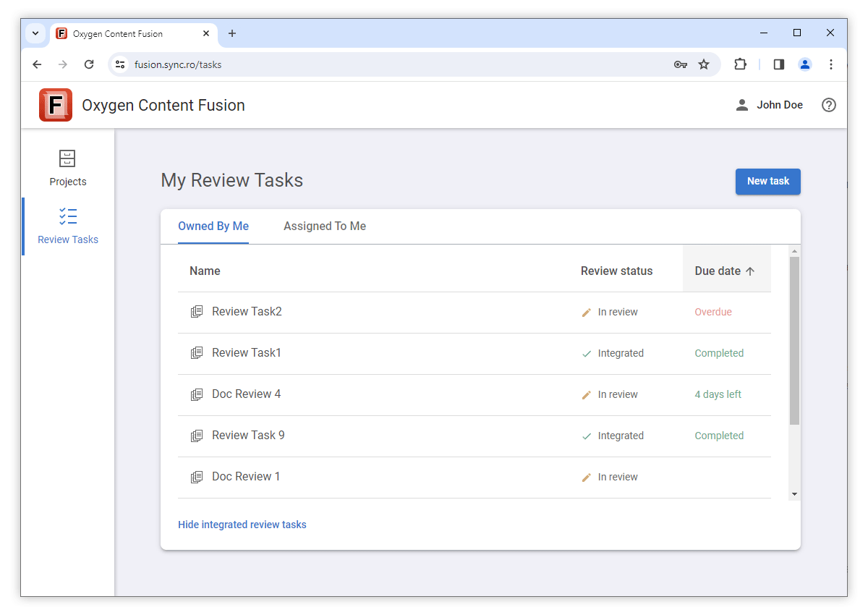Open the Projects sidebar section
Screen dimensions: 868x615
[x=67, y=166]
